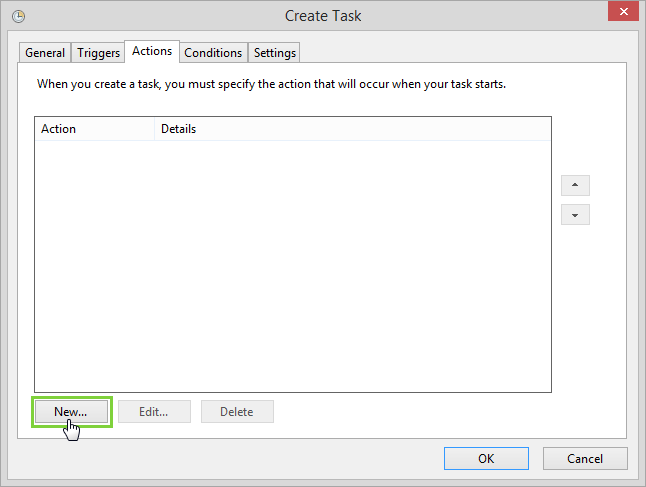The width and height of the screenshot is (646, 487).
Task: Hit the Delete button
Action: (x=237, y=411)
